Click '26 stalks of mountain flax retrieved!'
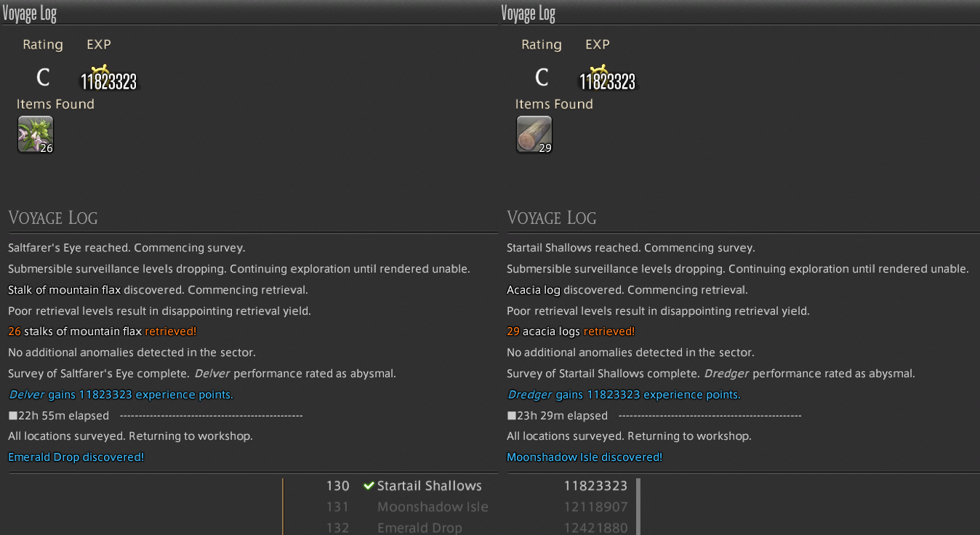The width and height of the screenshot is (980, 535). [103, 331]
